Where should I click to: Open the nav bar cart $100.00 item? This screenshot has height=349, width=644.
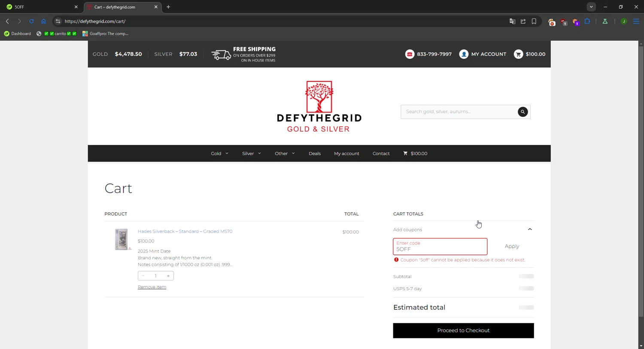(415, 153)
